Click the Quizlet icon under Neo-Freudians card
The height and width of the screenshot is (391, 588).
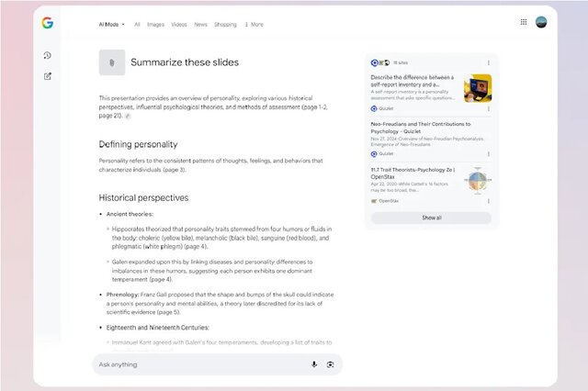coord(374,154)
